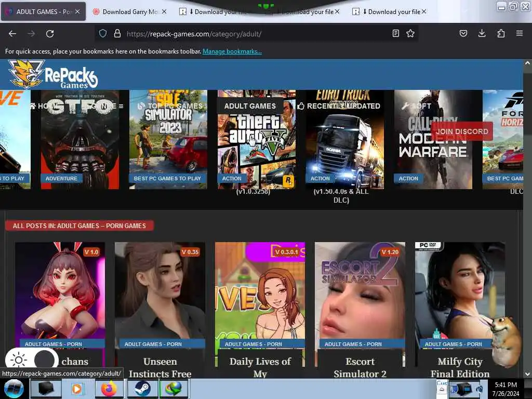Open the TOP PC GAMES menu item

pos(170,106)
